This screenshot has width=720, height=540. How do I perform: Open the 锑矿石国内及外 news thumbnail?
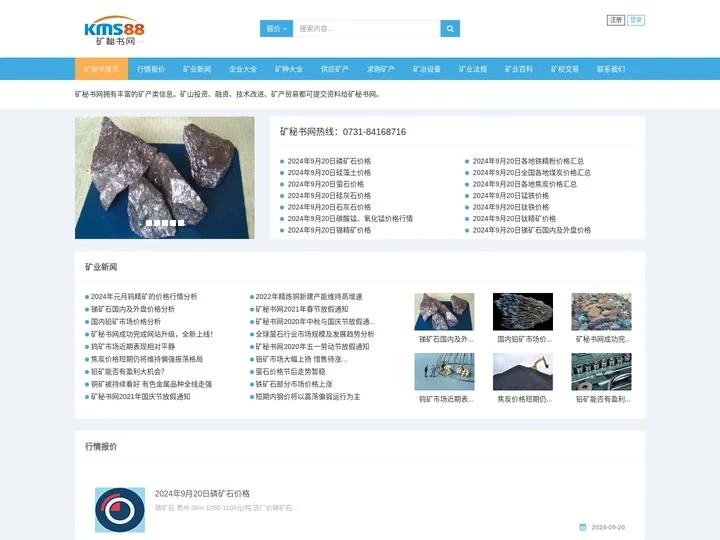[444, 312]
